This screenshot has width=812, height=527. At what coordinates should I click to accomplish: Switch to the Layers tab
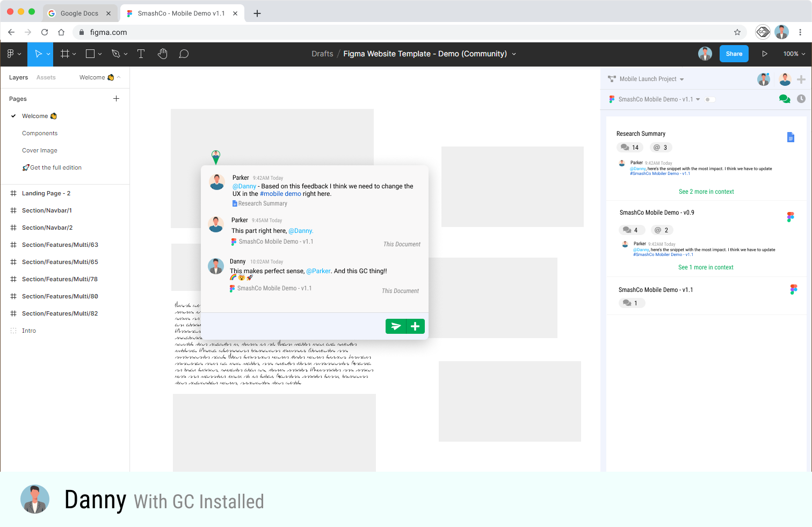tap(18, 77)
